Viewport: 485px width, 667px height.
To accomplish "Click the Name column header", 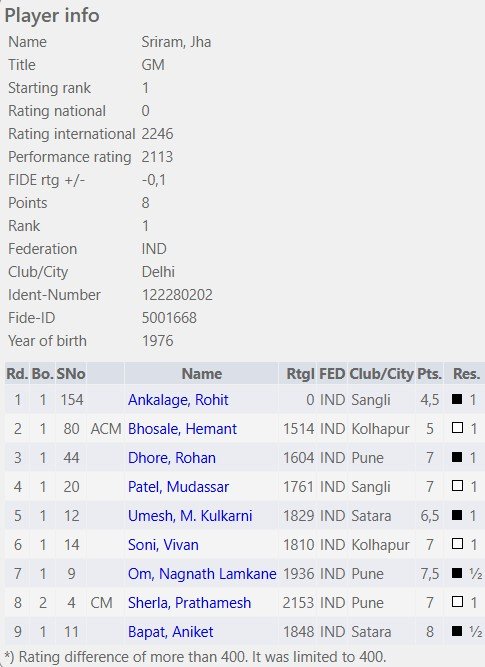I will (x=202, y=373).
